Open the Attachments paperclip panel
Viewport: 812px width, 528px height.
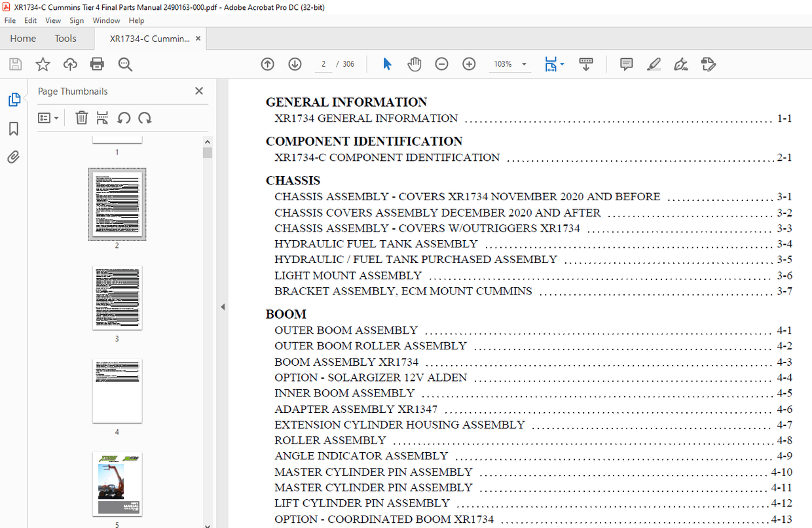[14, 157]
